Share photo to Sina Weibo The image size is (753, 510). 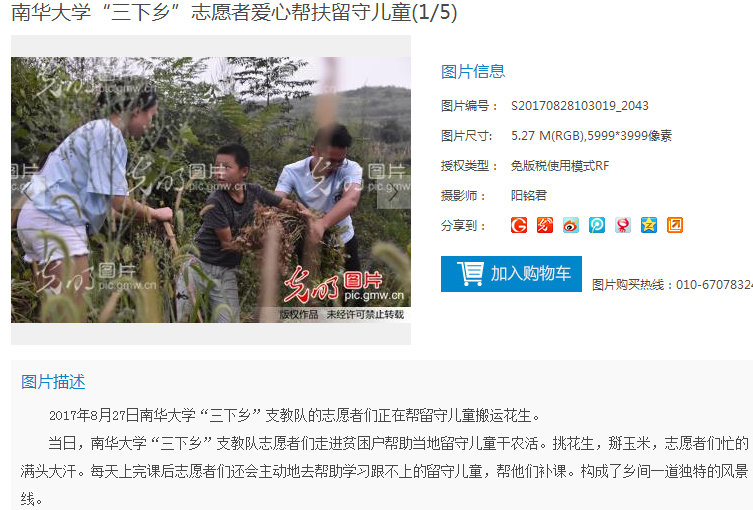coord(571,225)
